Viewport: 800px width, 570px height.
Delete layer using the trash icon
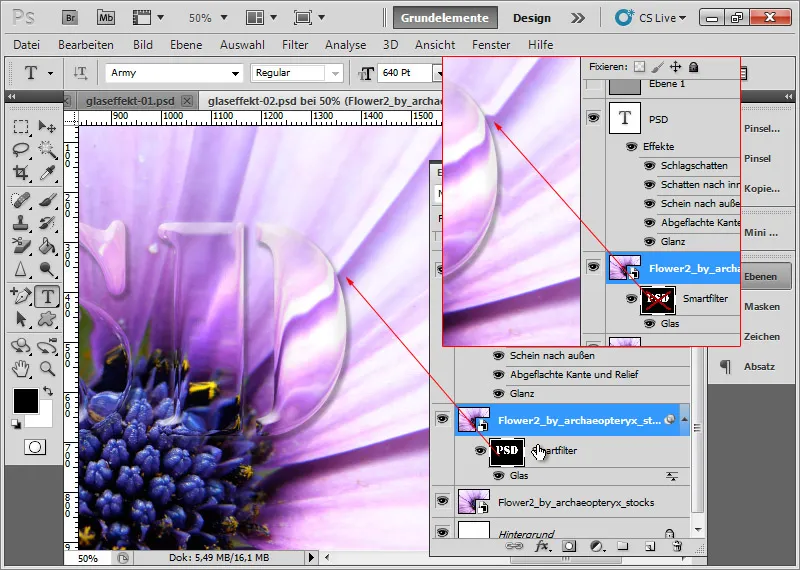click(x=677, y=546)
